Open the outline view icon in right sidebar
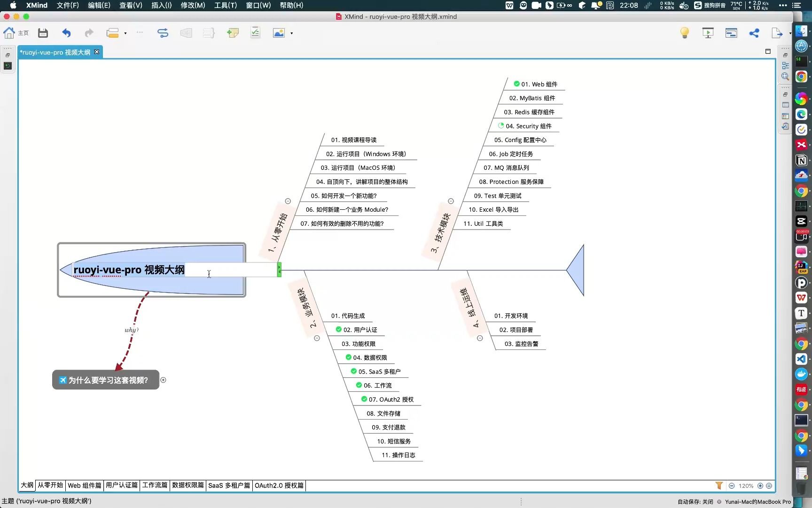 pyautogui.click(x=785, y=65)
